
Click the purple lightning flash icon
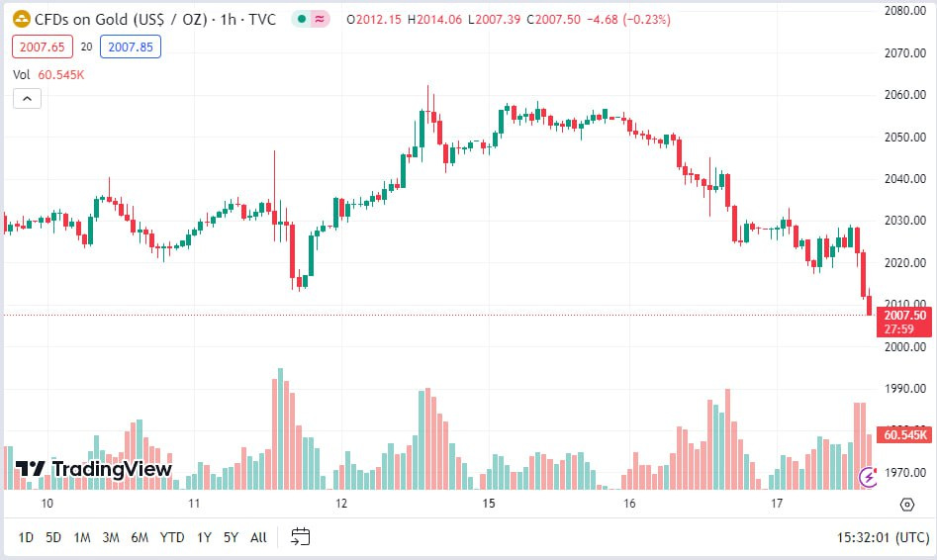pyautogui.click(x=869, y=478)
